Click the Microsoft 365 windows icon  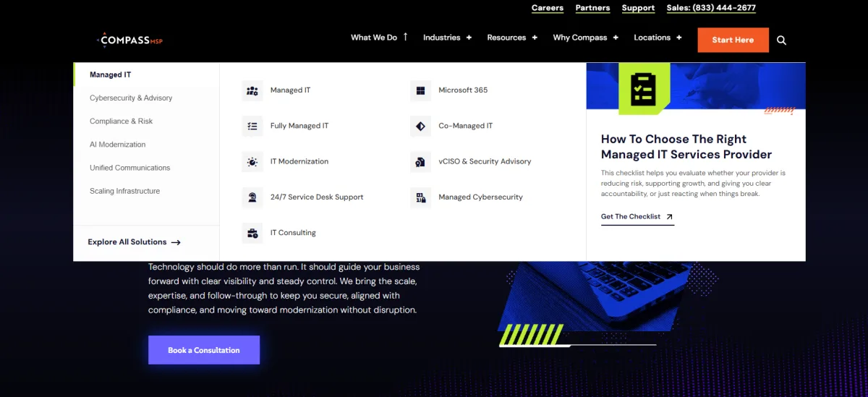coord(420,90)
